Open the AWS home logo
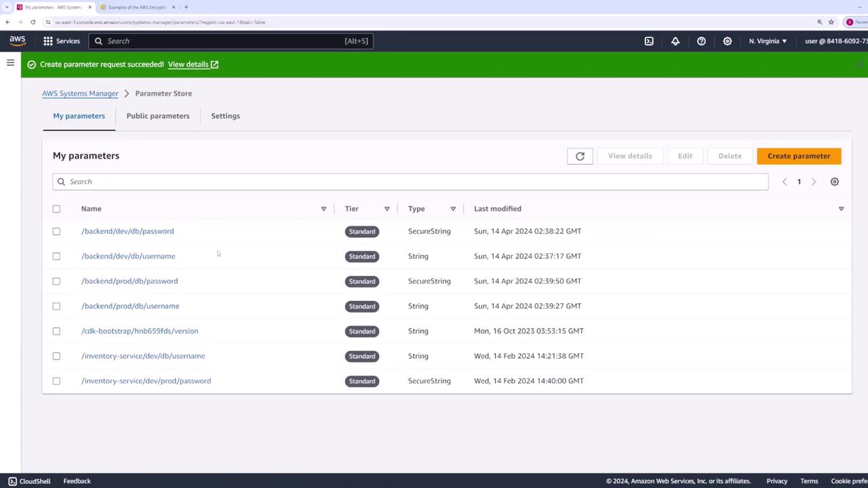Image resolution: width=868 pixels, height=488 pixels. point(18,41)
